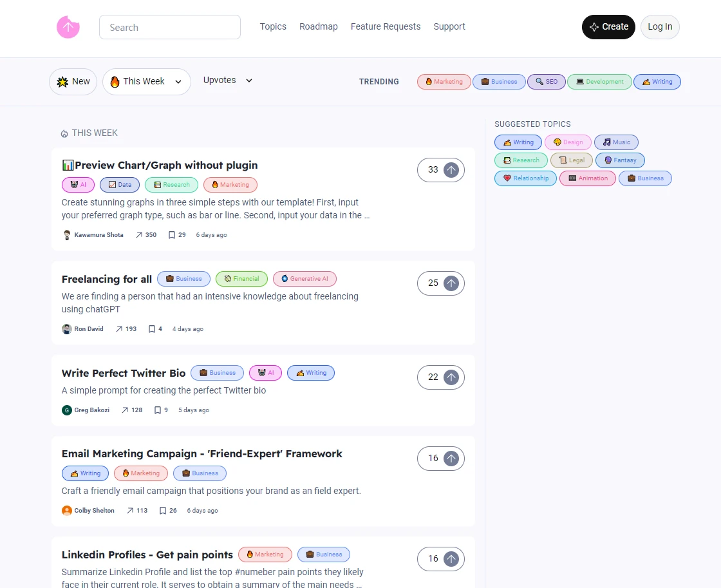Select the SEO trending topic

[546, 81]
